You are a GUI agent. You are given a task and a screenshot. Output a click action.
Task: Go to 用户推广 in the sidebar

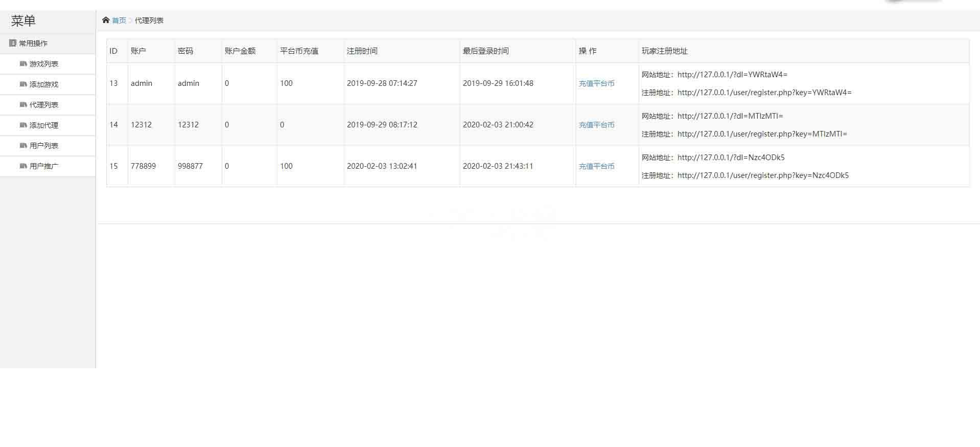tap(44, 166)
